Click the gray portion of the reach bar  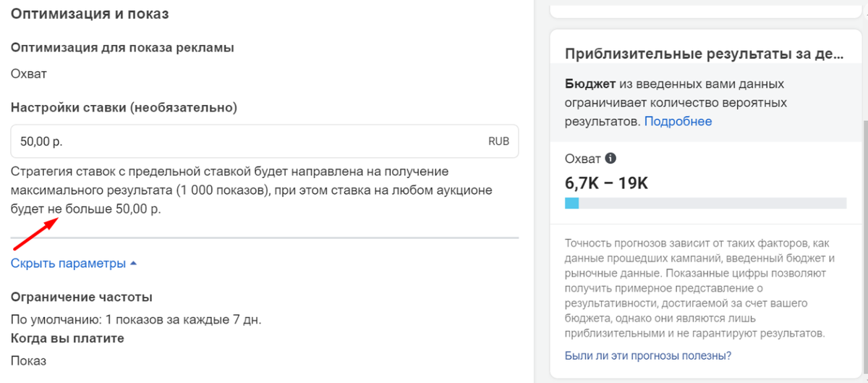tap(712, 203)
